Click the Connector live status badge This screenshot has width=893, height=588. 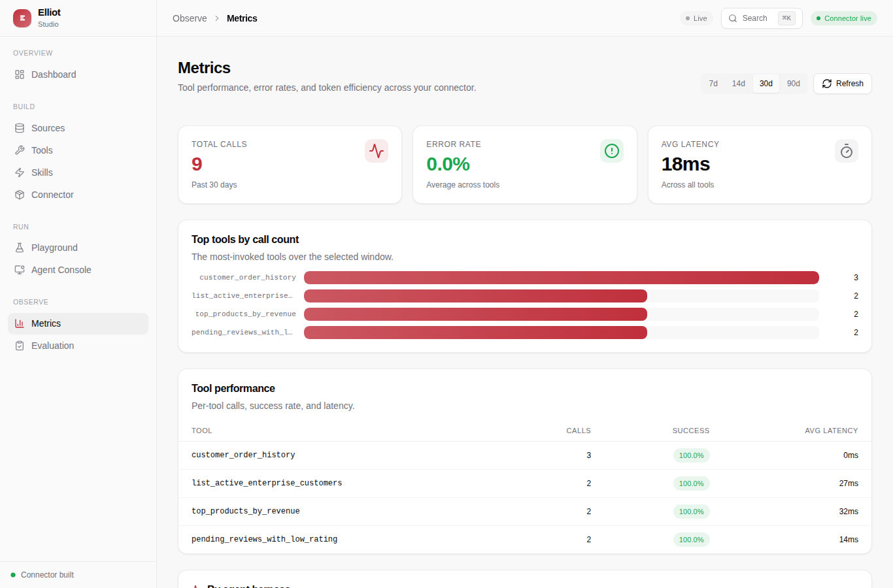844,18
